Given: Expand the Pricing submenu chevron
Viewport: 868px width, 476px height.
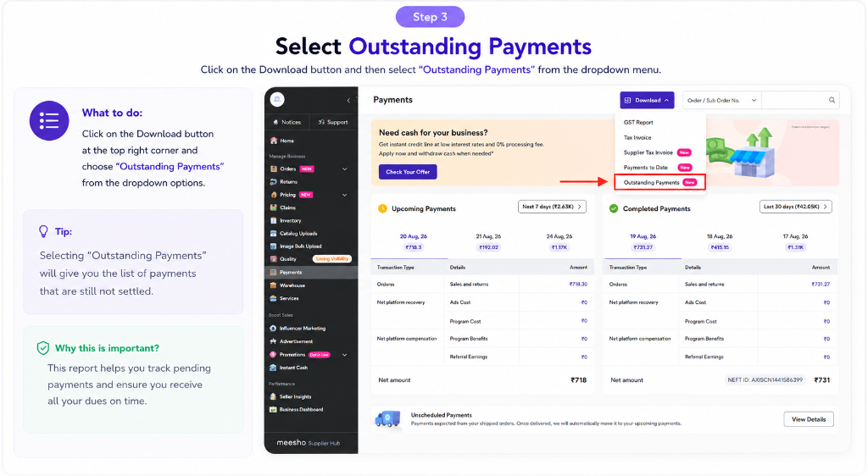Looking at the screenshot, I should click(345, 195).
